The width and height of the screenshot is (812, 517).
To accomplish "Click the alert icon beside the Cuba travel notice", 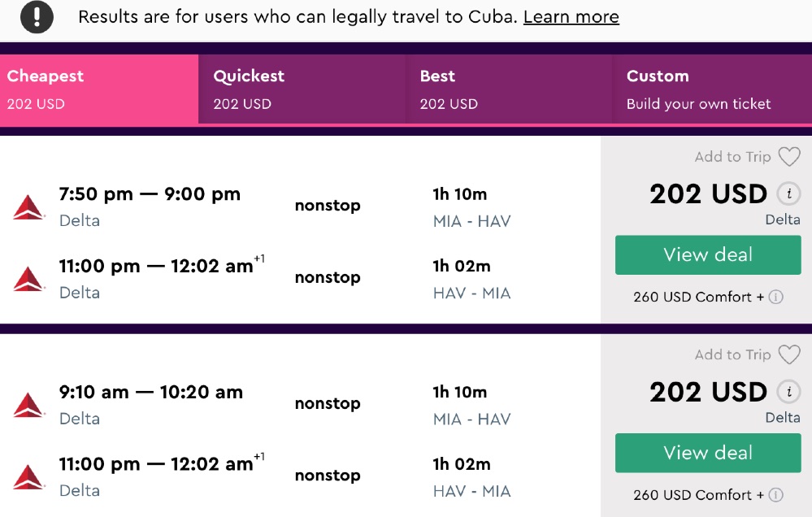I will coord(37,17).
